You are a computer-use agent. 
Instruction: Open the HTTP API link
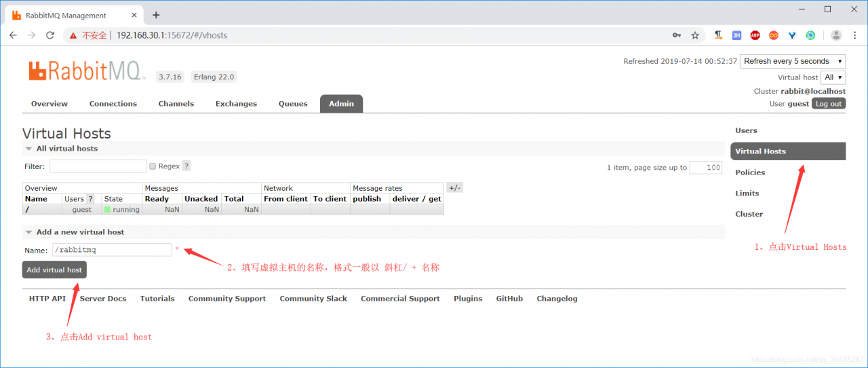[x=47, y=299]
